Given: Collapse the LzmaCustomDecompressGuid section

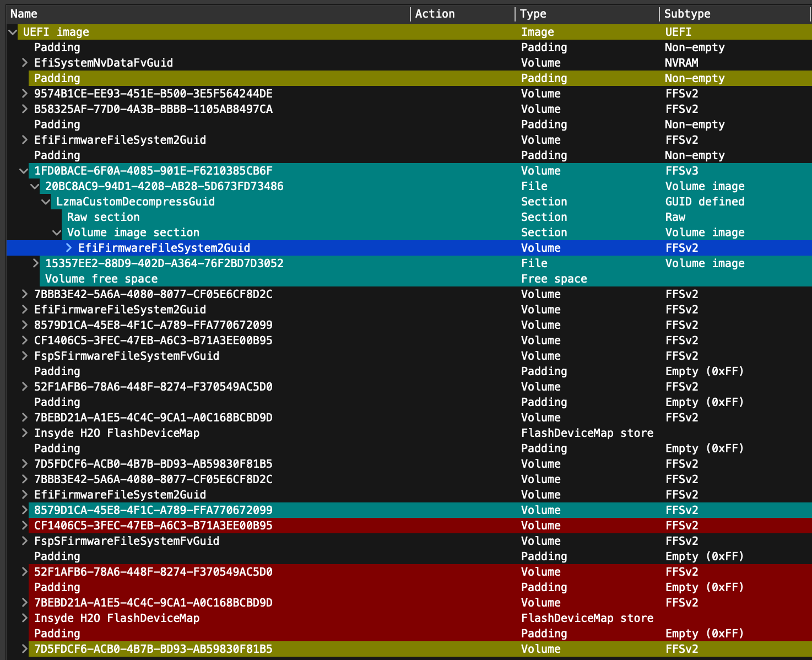Looking at the screenshot, I should 46,202.
